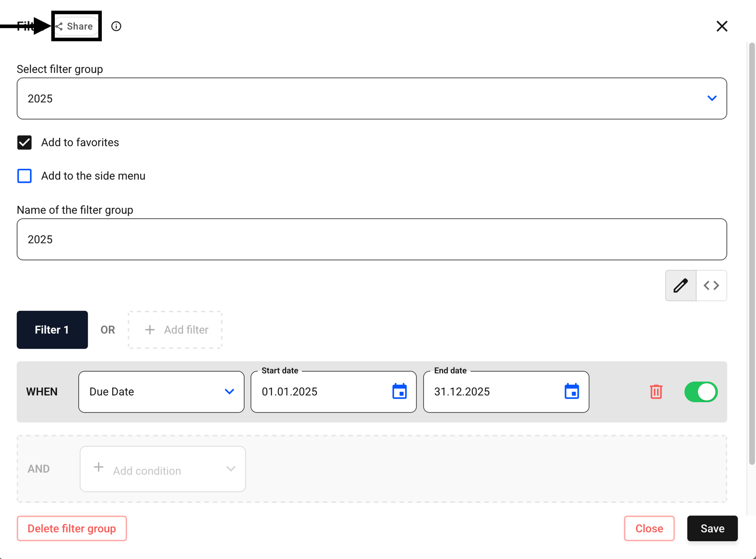Uncheck Add to favorites
This screenshot has height=559, width=756.
click(24, 142)
